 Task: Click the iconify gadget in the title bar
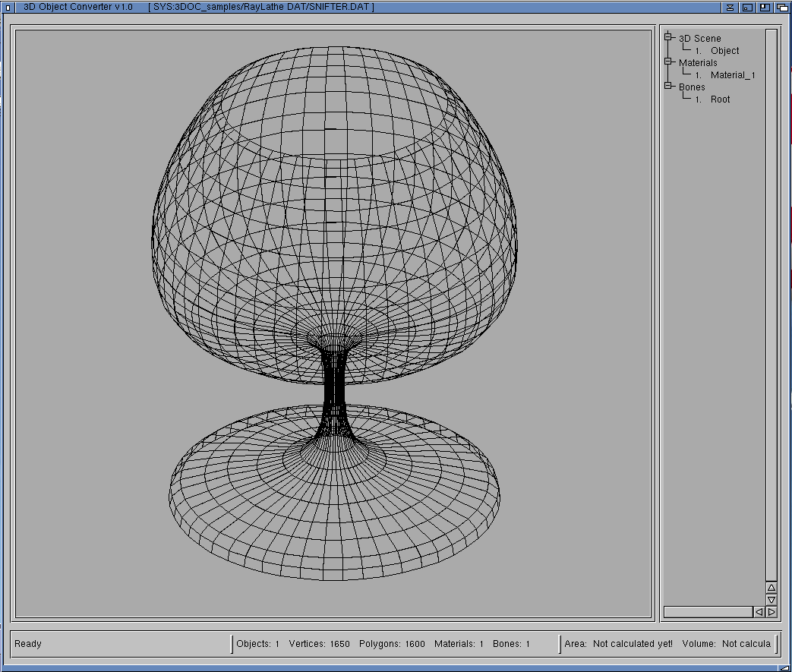click(747, 7)
